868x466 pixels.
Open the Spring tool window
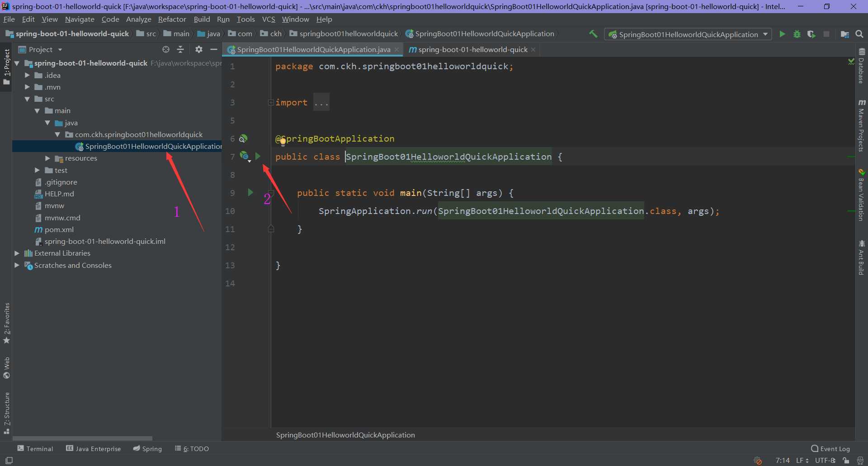click(147, 449)
